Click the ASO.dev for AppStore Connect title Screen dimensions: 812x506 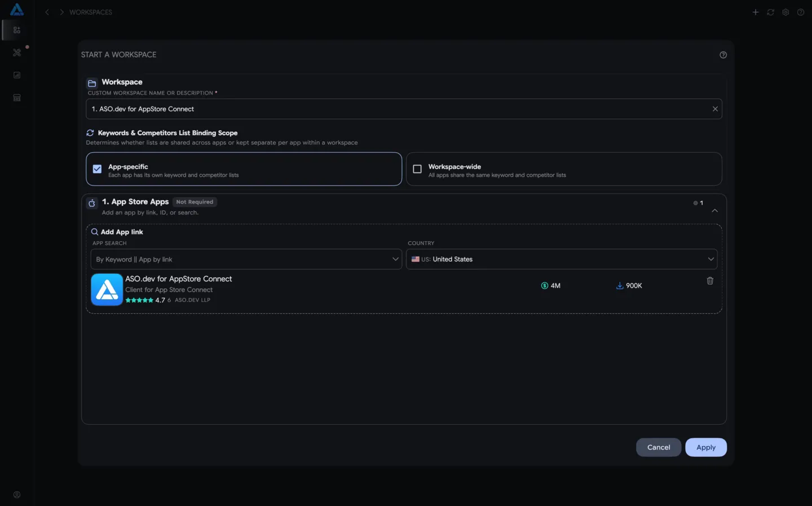coord(178,279)
